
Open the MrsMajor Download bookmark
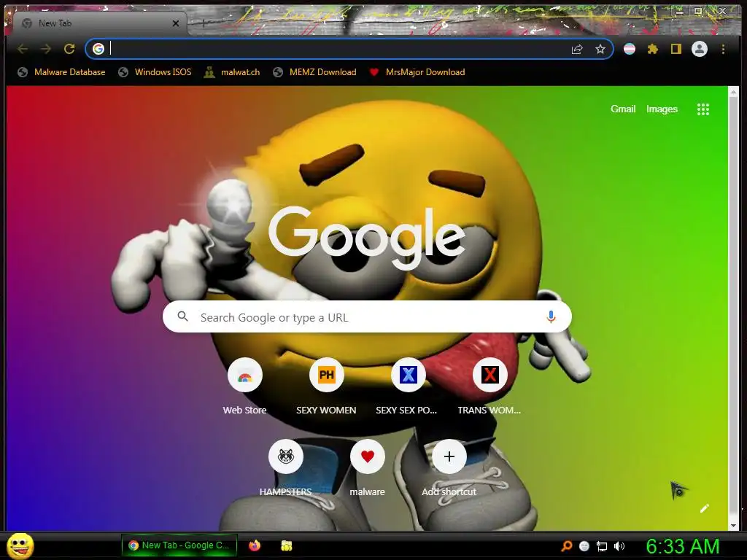tap(417, 72)
